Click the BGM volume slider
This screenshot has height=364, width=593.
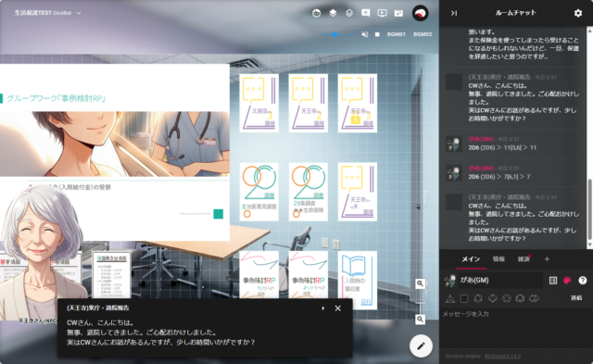coord(339,34)
